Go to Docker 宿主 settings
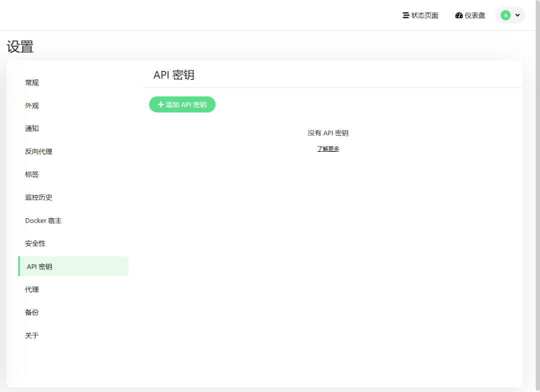 click(43, 221)
